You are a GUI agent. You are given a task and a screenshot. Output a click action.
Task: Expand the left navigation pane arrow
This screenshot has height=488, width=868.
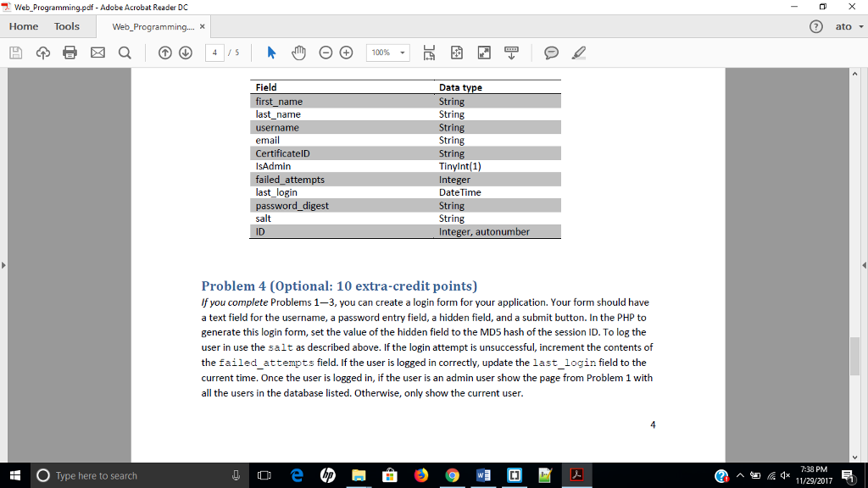point(4,265)
